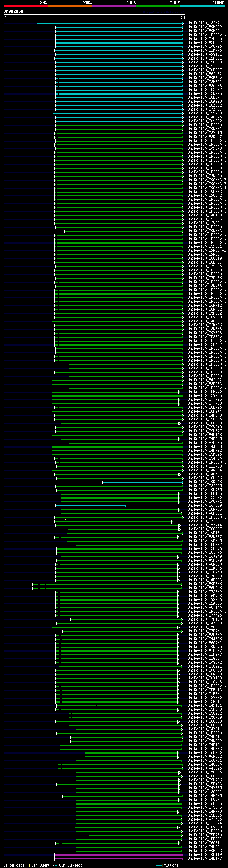The height and width of the screenshot is (868, 228).
Task: Select hit label UniRef100_A4RSY5
Action: [x=204, y=117]
